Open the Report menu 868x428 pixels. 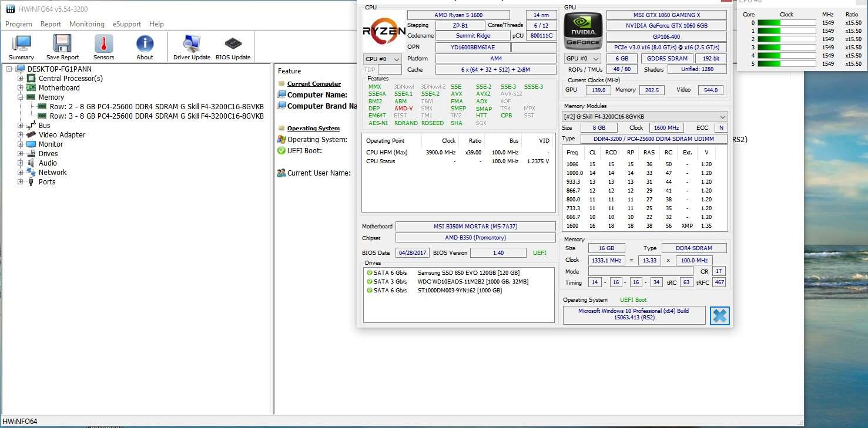coord(51,24)
